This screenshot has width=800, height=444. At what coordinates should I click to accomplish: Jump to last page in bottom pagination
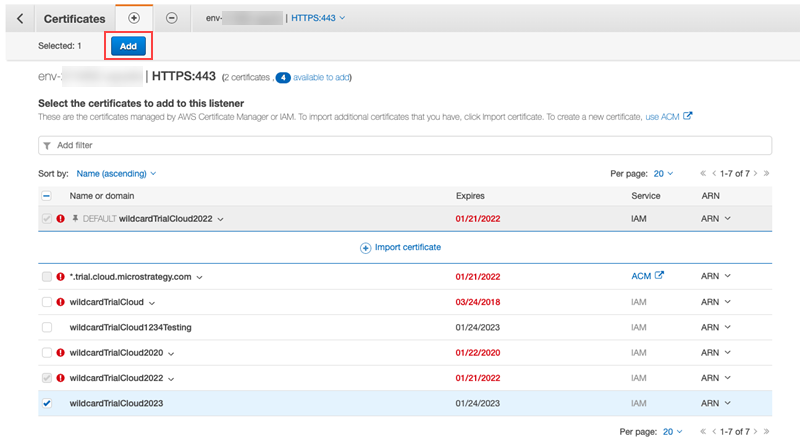pos(767,431)
